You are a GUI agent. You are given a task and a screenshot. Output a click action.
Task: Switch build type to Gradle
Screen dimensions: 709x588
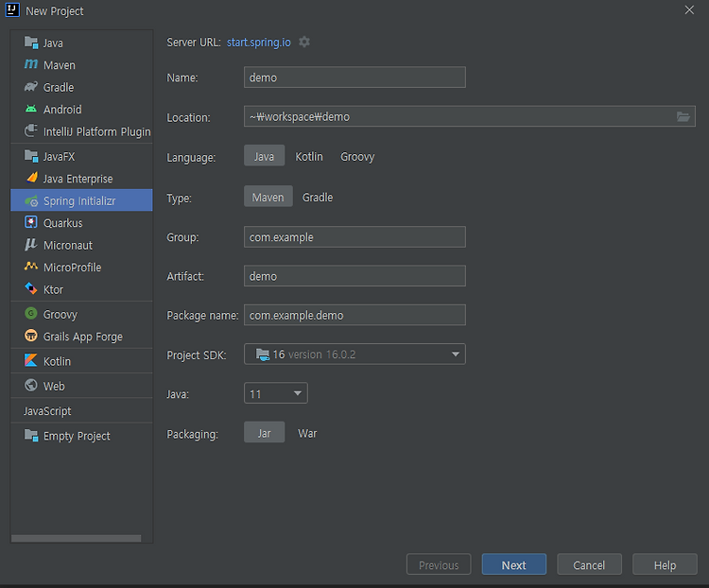pos(318,198)
